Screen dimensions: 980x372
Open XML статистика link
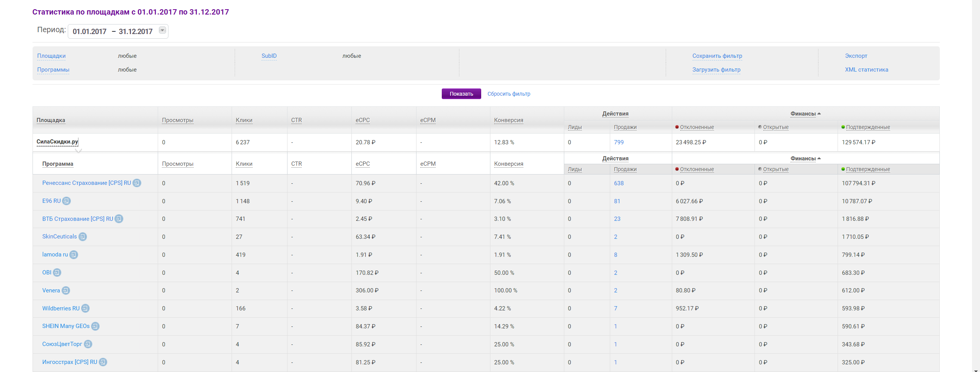[x=866, y=70]
